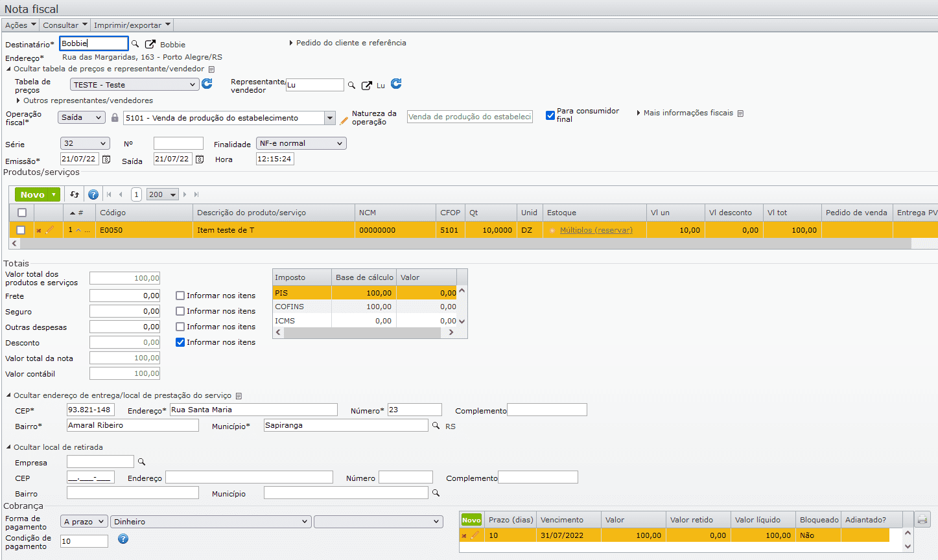938x560 pixels.
Task: Open the Ações menu
Action: click(x=20, y=25)
